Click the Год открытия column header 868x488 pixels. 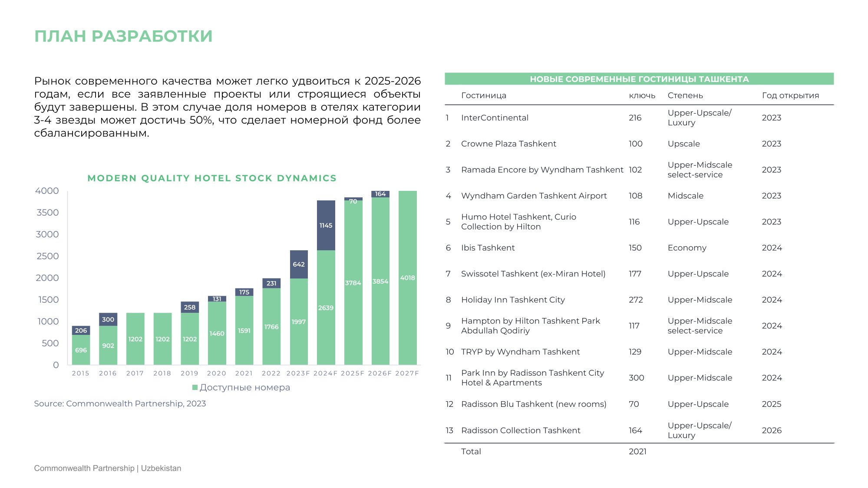pos(791,95)
